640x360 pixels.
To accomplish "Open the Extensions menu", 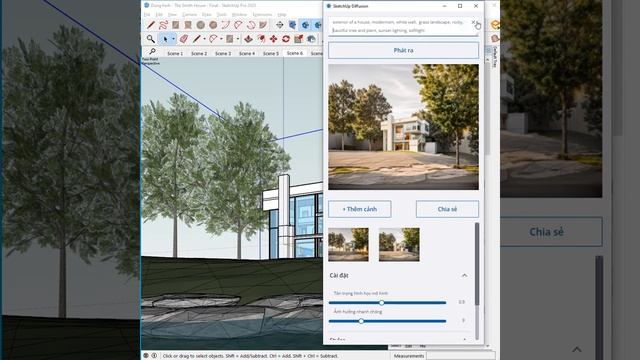I will coord(262,15).
